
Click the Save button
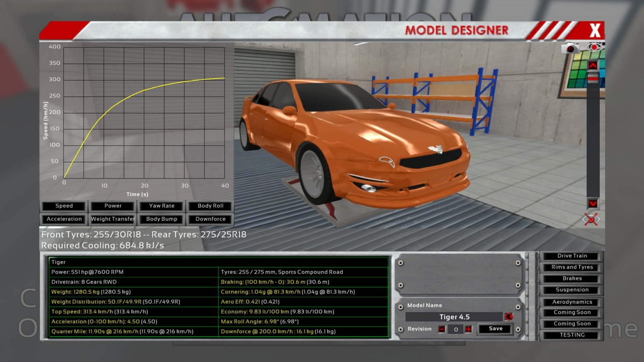tap(495, 329)
